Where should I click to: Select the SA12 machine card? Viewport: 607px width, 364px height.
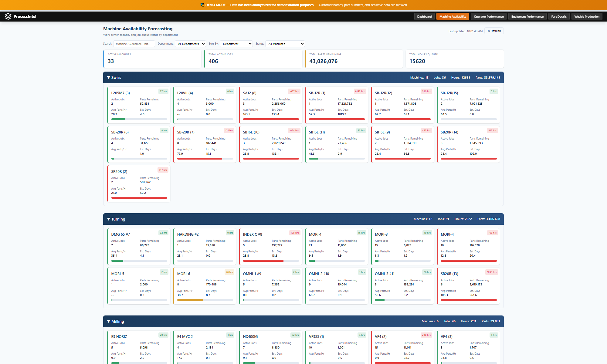click(x=271, y=105)
